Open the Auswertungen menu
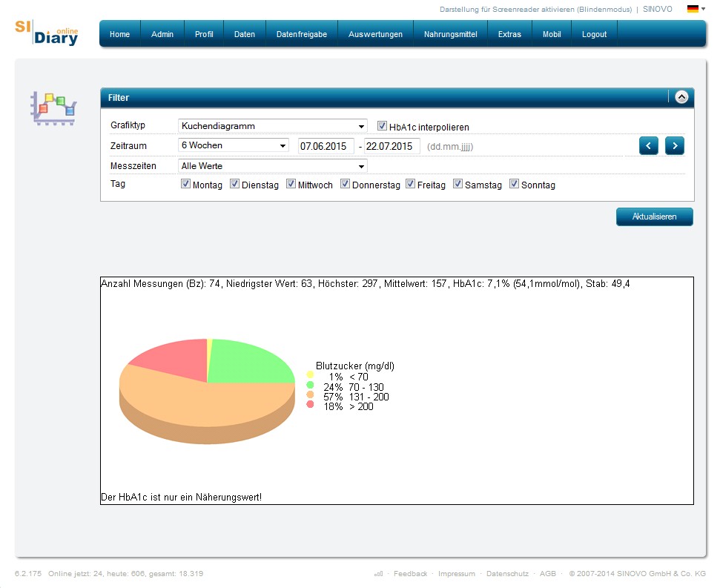The width and height of the screenshot is (720, 588). point(375,34)
